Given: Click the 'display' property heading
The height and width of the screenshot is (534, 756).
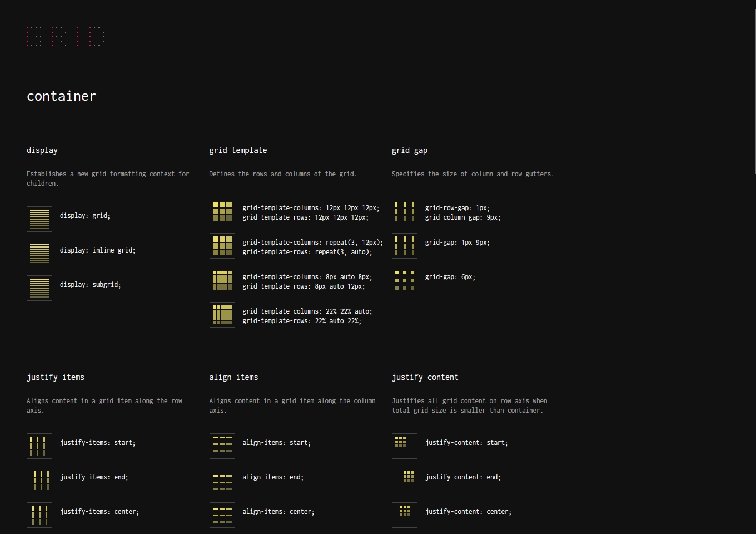Looking at the screenshot, I should pos(42,150).
